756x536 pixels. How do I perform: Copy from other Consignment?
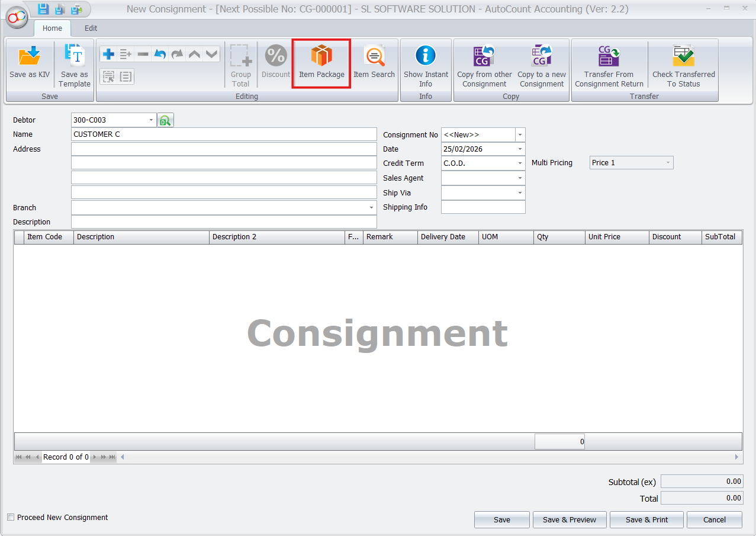[484, 62]
